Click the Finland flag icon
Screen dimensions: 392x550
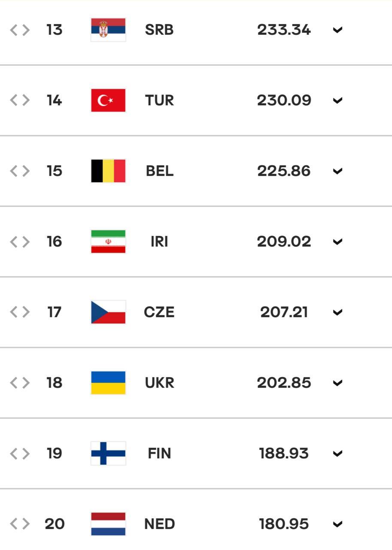coord(108,453)
